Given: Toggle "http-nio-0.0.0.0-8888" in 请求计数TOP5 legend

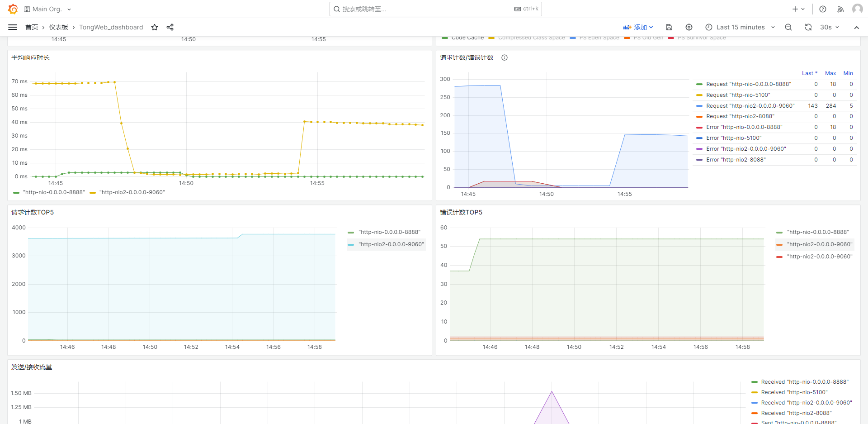Looking at the screenshot, I should pyautogui.click(x=389, y=232).
